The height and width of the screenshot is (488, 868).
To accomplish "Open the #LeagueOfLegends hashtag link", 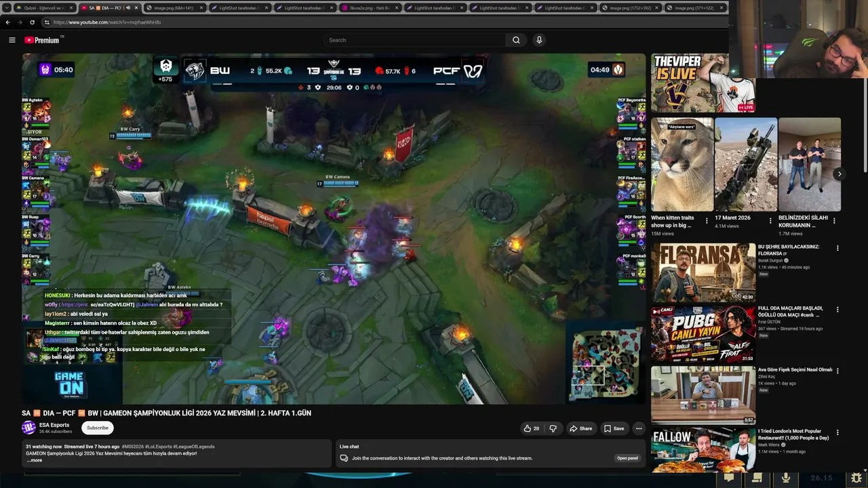I will tap(194, 447).
